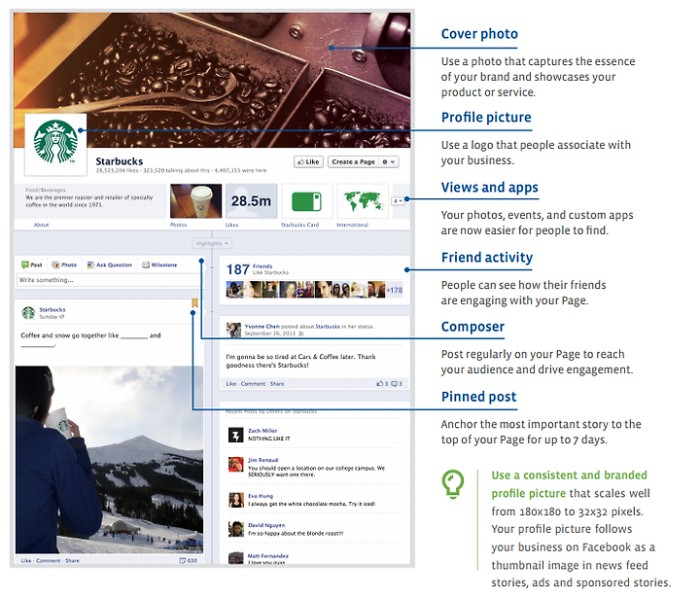Screen dimensions: 700x598
Task: Open the International world map app
Action: [x=362, y=201]
